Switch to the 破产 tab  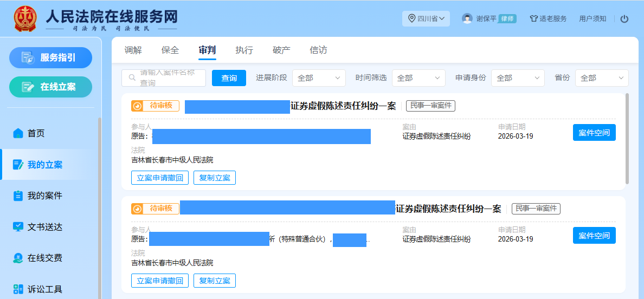coord(281,50)
